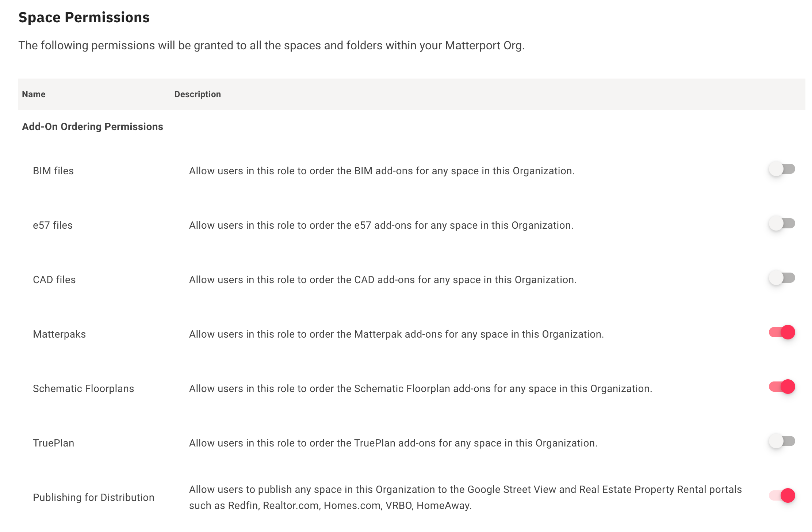Enable the e57 files permission toggle
The height and width of the screenshot is (532, 812).
click(x=781, y=223)
